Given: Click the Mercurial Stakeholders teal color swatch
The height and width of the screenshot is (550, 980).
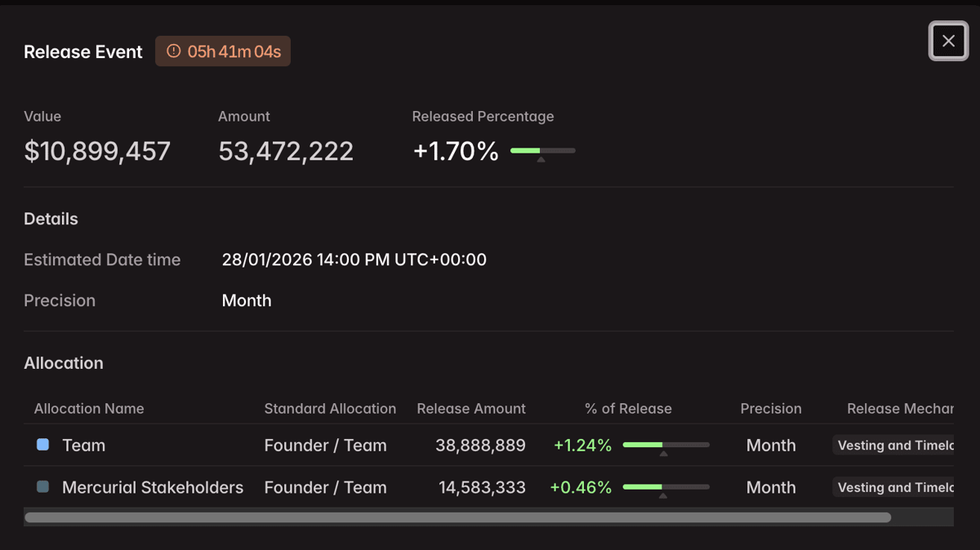Looking at the screenshot, I should point(43,486).
